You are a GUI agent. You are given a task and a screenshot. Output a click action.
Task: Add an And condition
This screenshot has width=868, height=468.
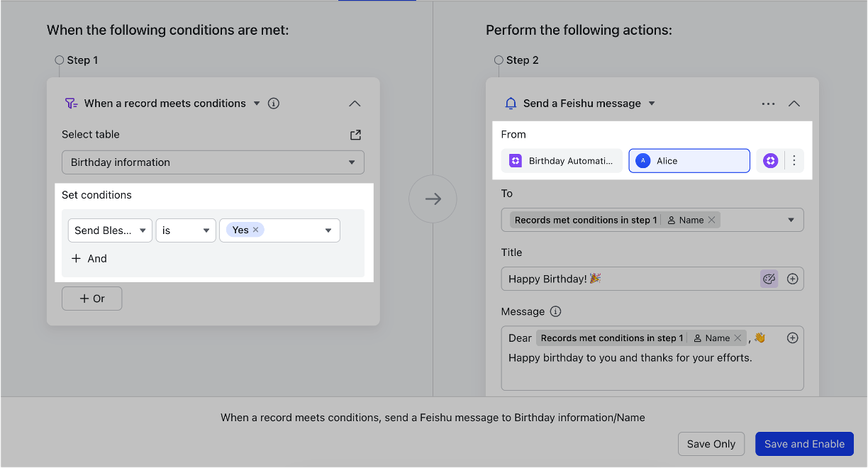(89, 259)
